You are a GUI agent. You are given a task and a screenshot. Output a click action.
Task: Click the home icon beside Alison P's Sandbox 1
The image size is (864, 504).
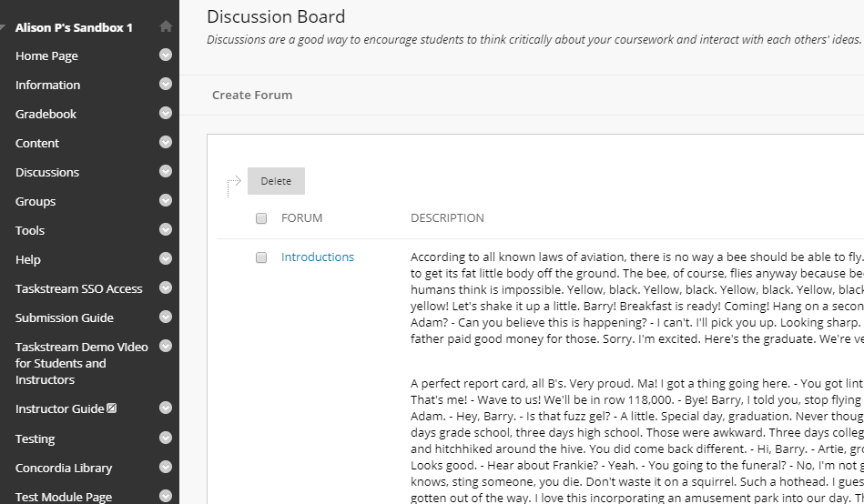tap(166, 27)
